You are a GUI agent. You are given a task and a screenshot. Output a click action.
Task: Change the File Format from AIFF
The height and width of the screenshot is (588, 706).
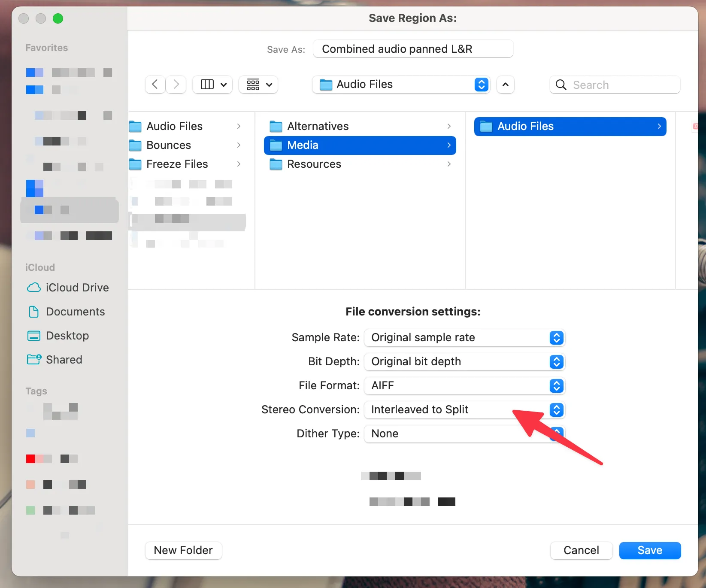(464, 386)
